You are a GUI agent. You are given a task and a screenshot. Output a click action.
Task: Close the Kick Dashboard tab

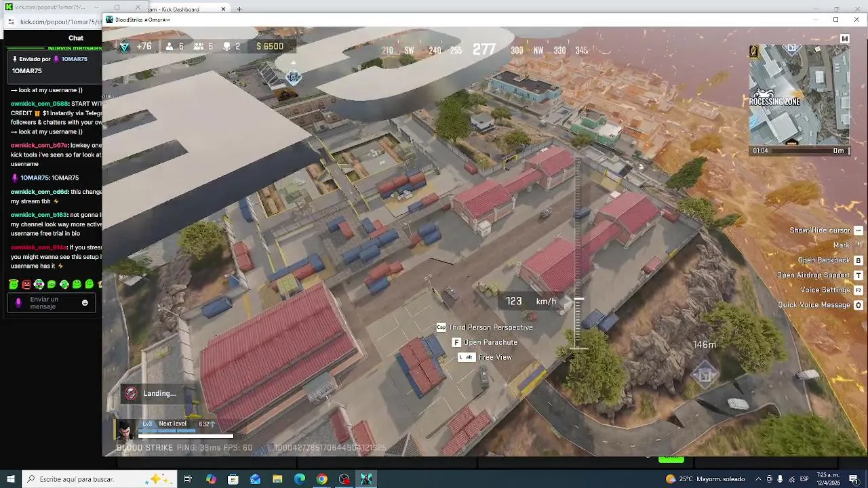pyautogui.click(x=224, y=9)
